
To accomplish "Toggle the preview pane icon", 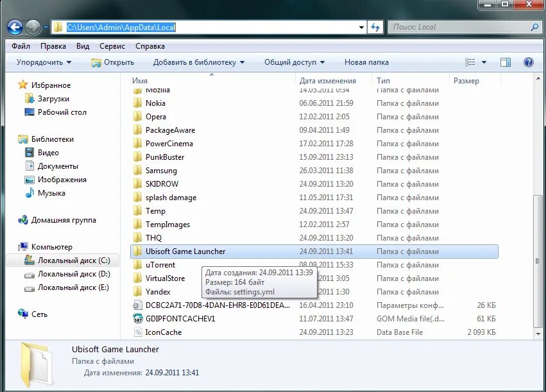I will pyautogui.click(x=506, y=62).
